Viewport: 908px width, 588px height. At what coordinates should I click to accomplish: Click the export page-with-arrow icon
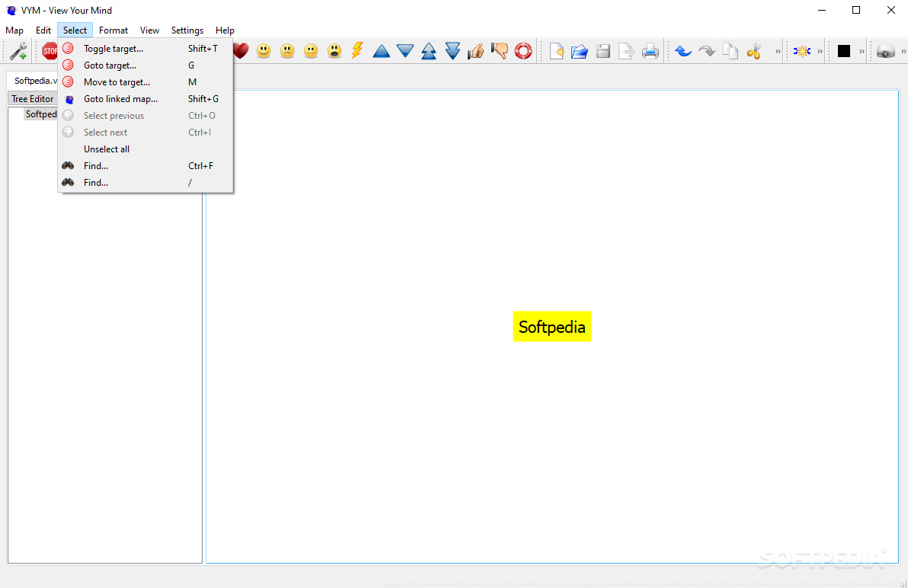pos(627,51)
